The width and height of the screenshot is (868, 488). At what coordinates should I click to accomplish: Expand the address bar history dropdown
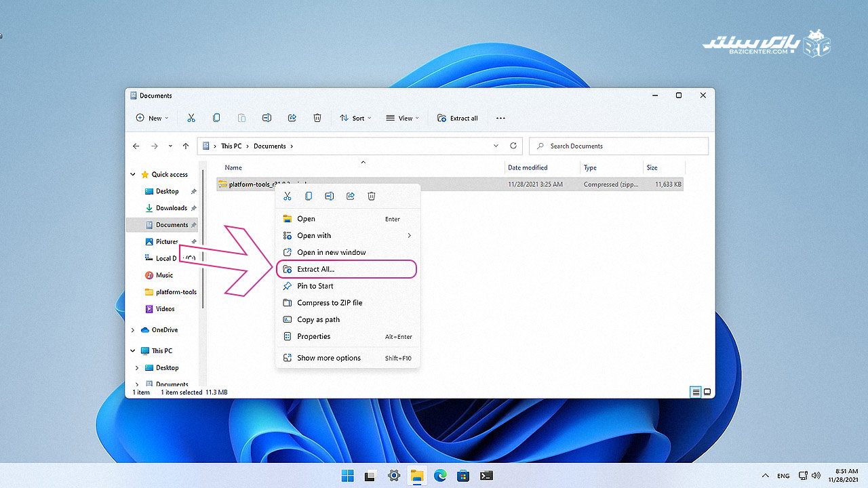coord(497,146)
